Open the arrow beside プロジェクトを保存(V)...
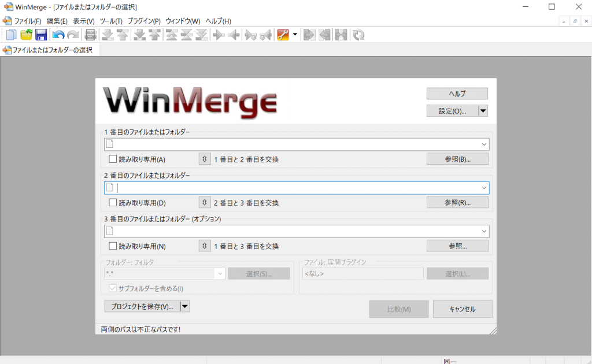The height and width of the screenshot is (364, 592). (184, 306)
